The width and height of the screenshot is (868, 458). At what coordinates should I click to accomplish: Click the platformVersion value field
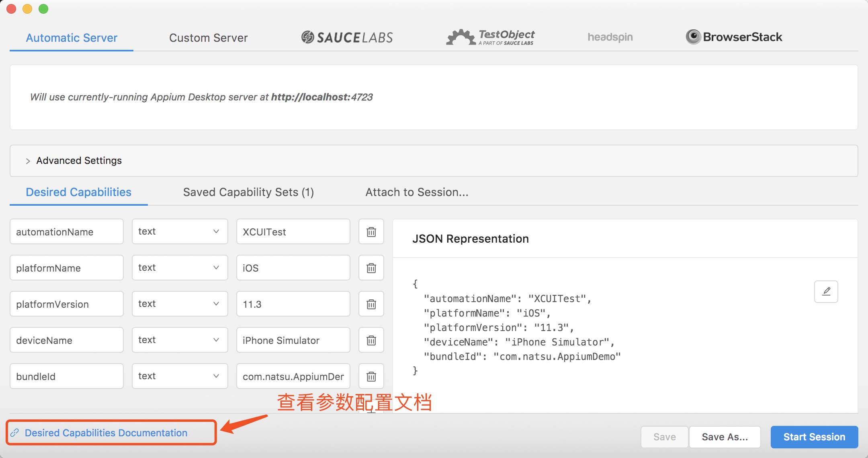[x=293, y=304]
